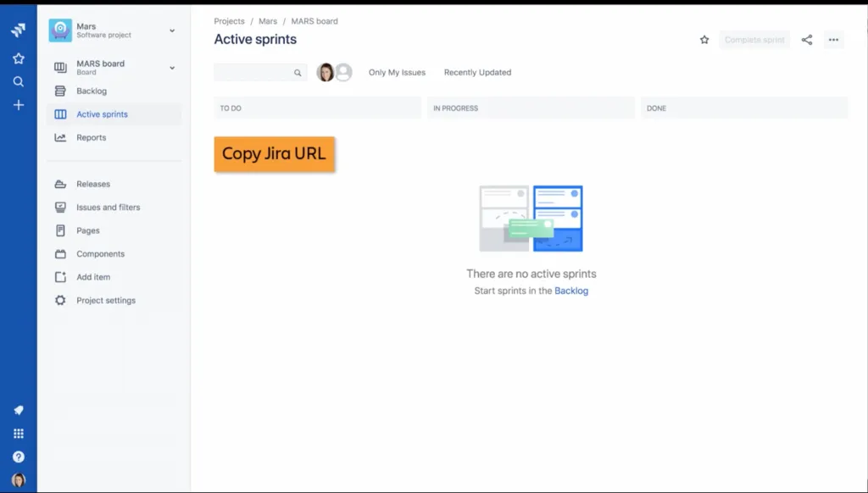This screenshot has height=493, width=868.
Task: Open Reports in the sidebar
Action: pyautogui.click(x=114, y=137)
